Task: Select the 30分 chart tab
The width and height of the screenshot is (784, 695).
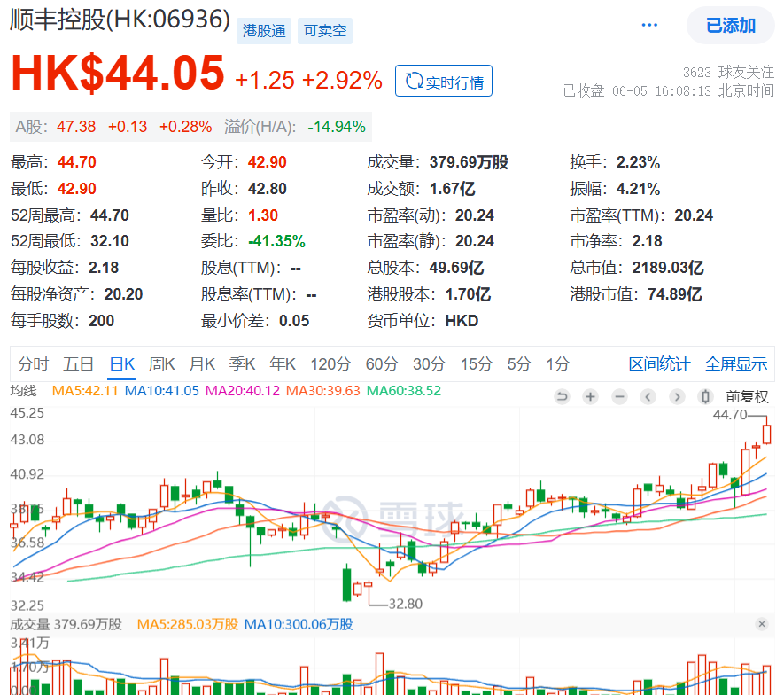Action: (x=429, y=364)
